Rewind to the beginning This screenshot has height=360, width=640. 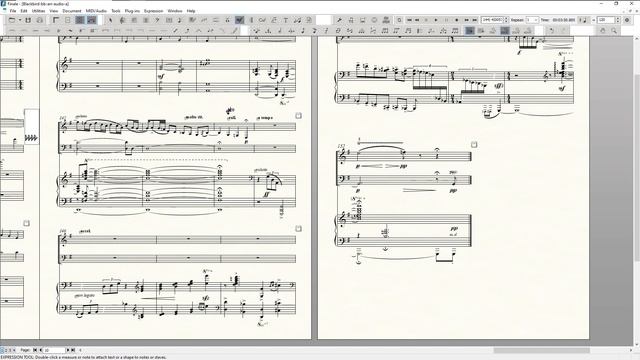[409, 20]
